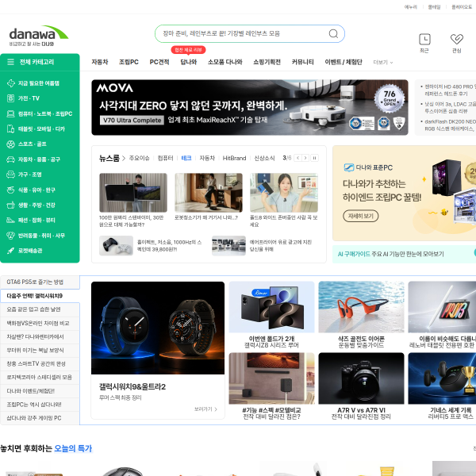The width and height of the screenshot is (476, 476).
Task: Open 요즘 같은 덥고 습한 날엔 topic
Action: point(40,309)
